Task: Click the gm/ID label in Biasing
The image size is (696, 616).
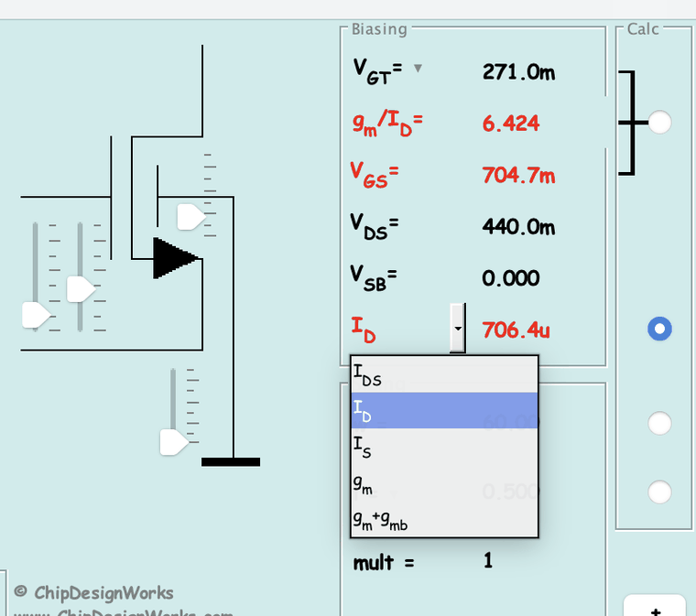Action: 387,124
